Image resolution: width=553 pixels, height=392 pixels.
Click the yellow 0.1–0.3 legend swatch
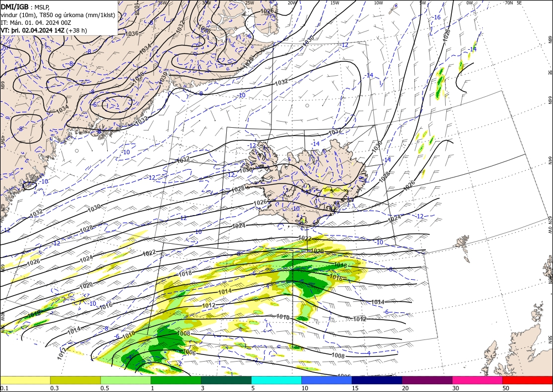(x=25, y=380)
